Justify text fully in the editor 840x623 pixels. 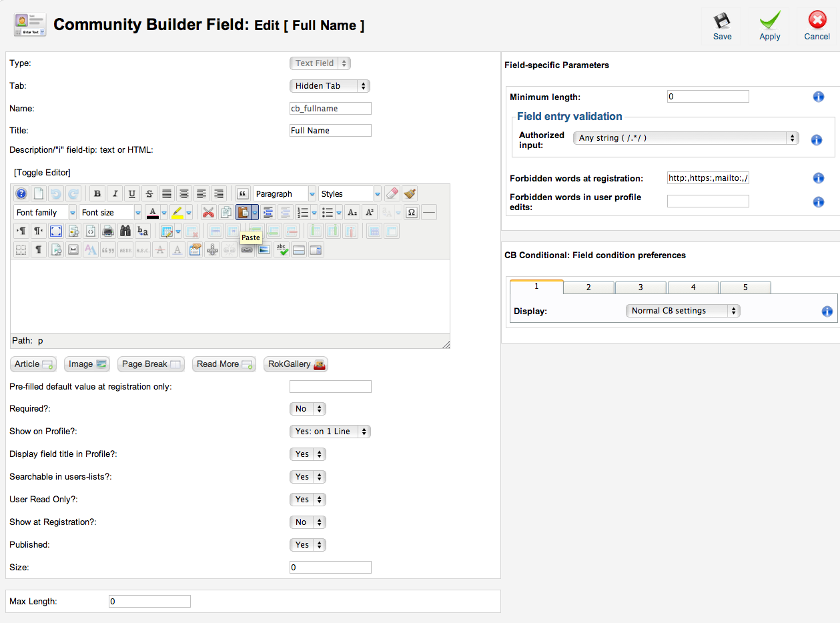(x=167, y=193)
